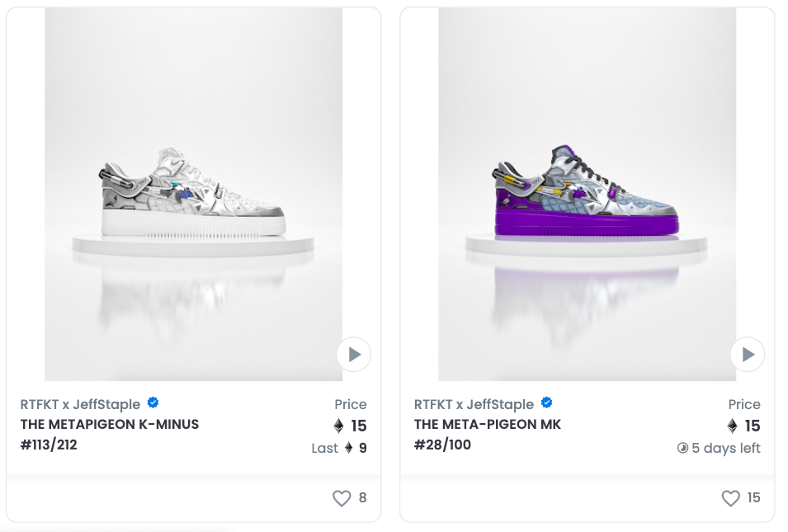The width and height of the screenshot is (788, 532).
Task: Click the clock icon beside 5 days left
Action: point(682,448)
